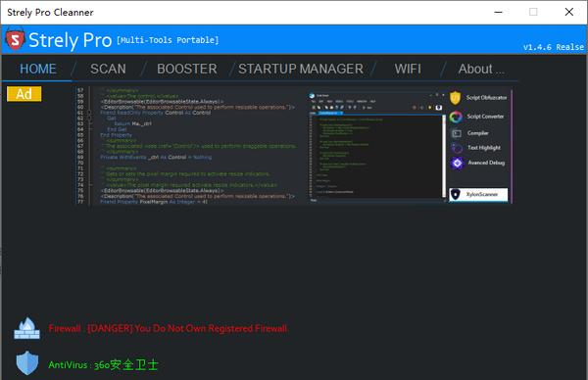Click the antivirus shield icon
Viewport: 588px width, 380px height.
27,363
